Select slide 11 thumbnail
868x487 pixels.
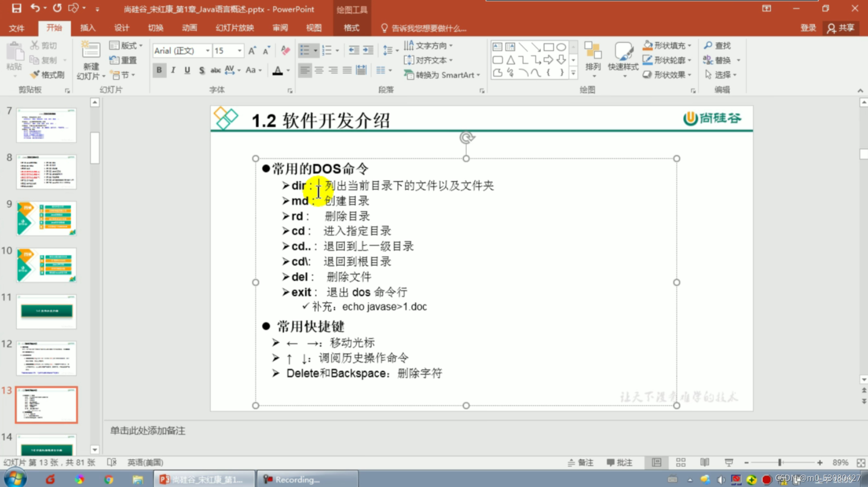click(x=47, y=311)
